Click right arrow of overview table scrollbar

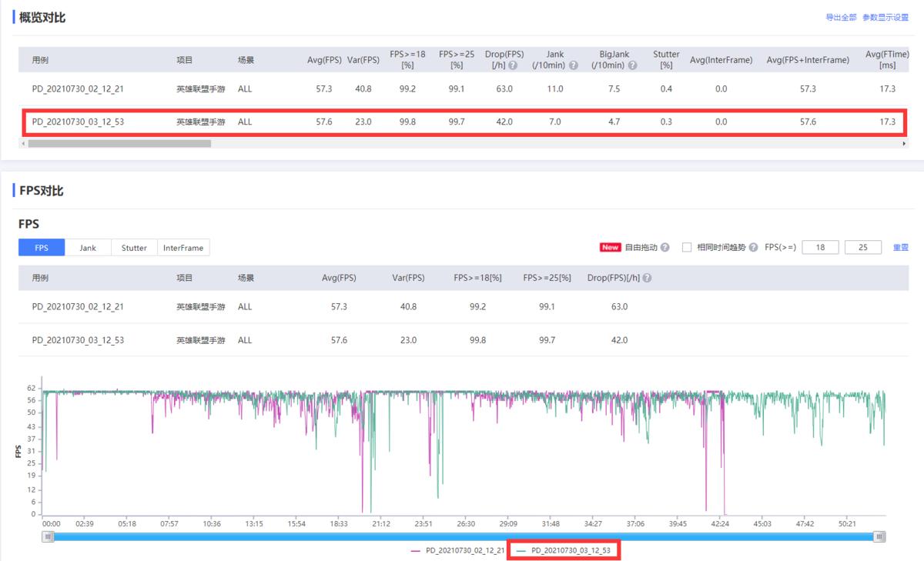905,143
